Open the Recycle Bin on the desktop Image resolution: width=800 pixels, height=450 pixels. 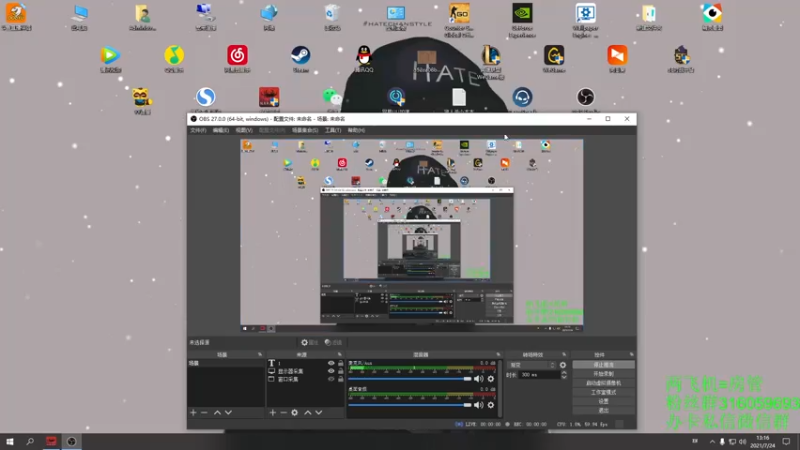click(x=332, y=16)
